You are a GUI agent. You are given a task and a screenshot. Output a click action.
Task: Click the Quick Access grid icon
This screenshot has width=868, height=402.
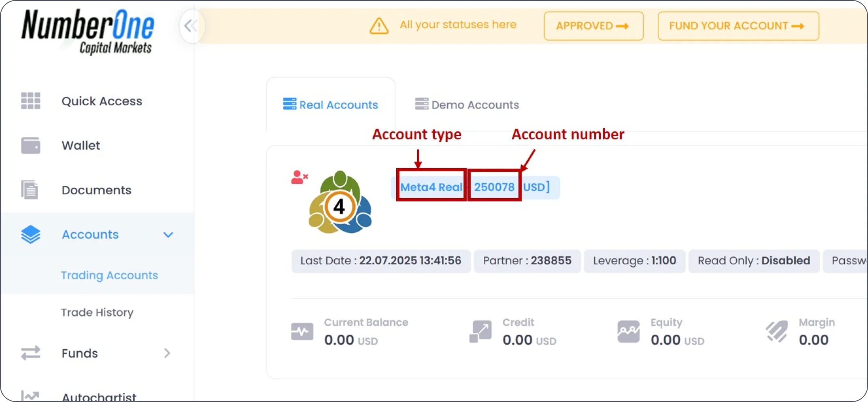point(31,101)
